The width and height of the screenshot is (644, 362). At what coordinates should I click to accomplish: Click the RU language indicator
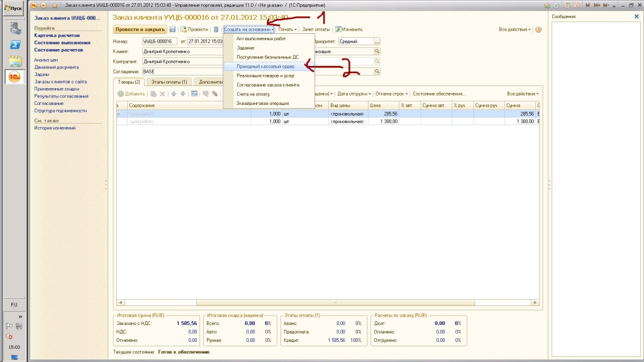[14, 305]
